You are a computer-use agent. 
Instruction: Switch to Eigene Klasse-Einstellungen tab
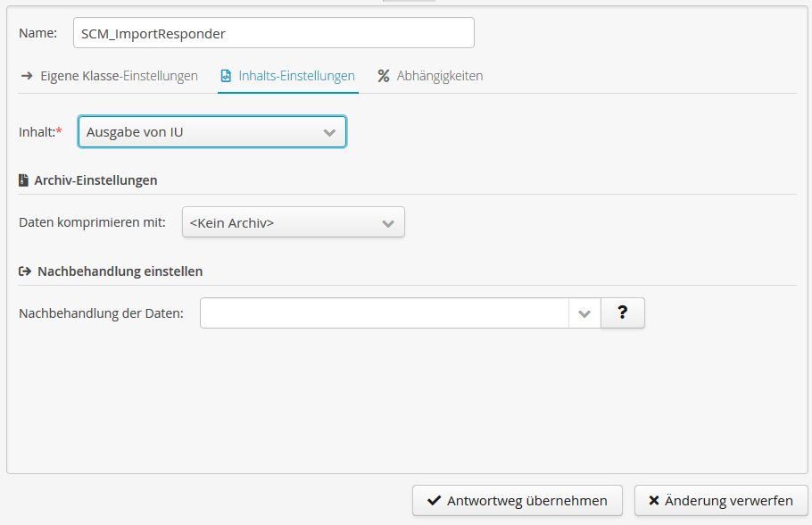tap(109, 76)
